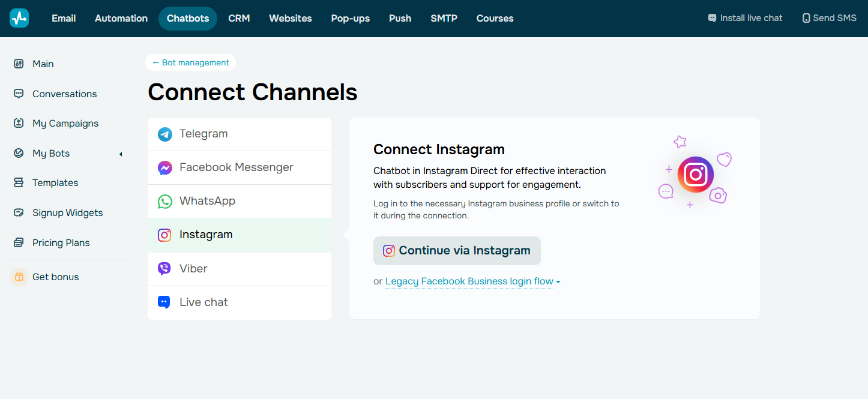The width and height of the screenshot is (868, 399).
Task: Click the Install live chat icon
Action: (712, 18)
